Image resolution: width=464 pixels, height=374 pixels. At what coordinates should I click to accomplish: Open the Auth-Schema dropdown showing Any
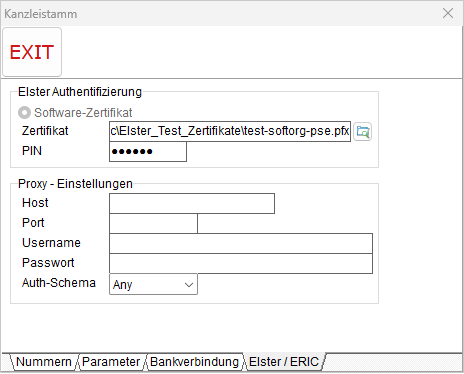(x=153, y=284)
